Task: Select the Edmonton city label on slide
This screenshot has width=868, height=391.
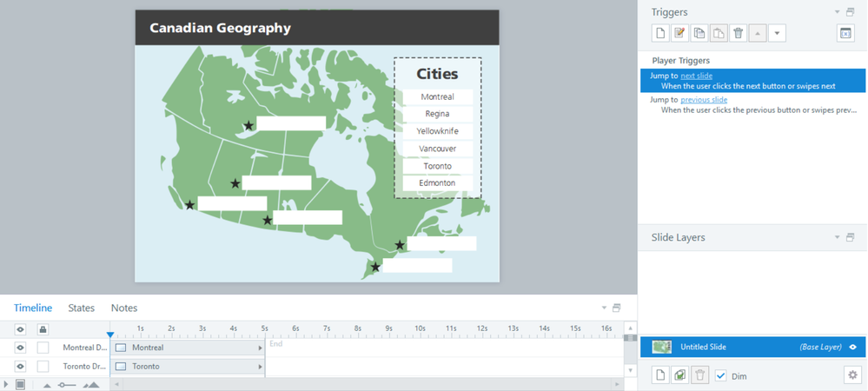Action: tap(437, 183)
